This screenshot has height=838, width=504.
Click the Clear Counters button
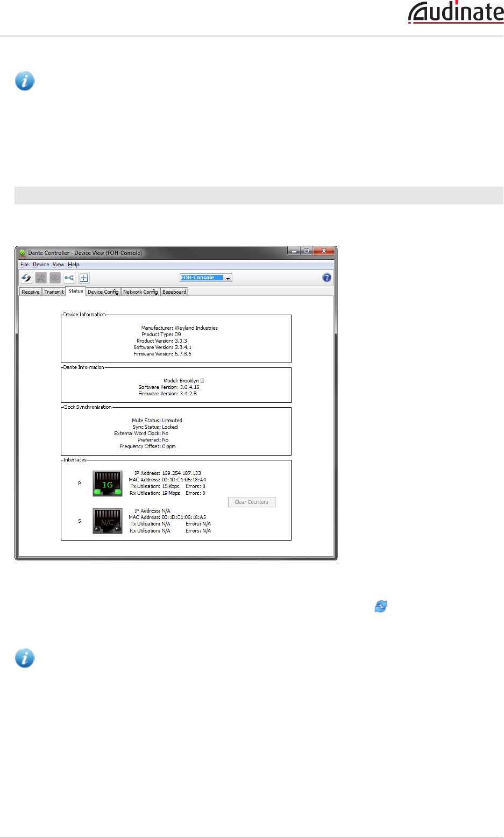[252, 502]
